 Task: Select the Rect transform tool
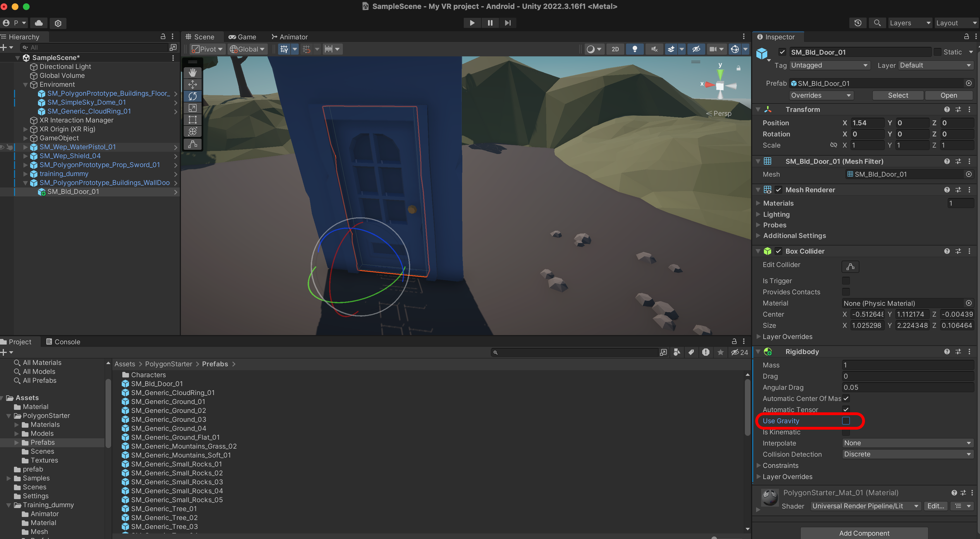pos(192,120)
